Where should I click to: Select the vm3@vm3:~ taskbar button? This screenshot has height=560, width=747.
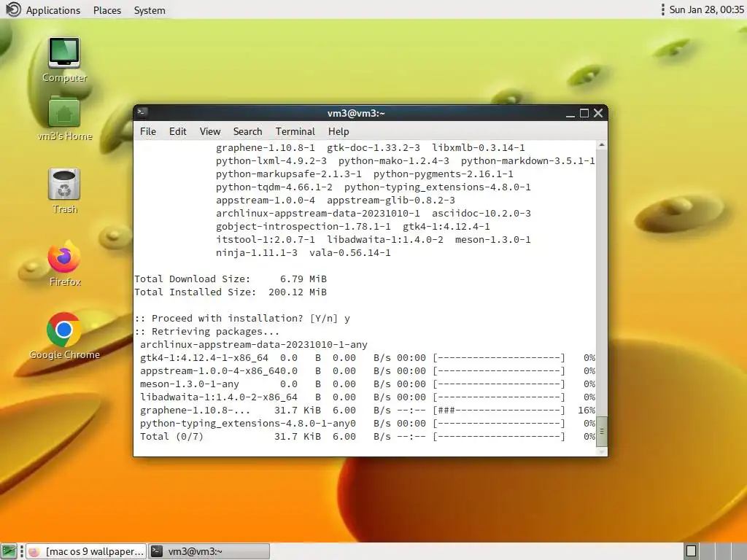209,551
